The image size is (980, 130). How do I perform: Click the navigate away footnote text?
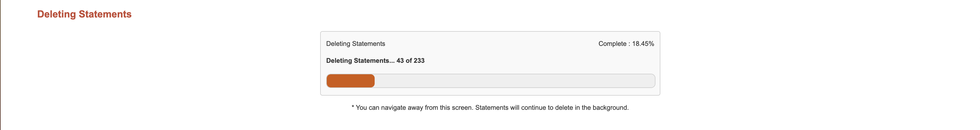click(490, 108)
